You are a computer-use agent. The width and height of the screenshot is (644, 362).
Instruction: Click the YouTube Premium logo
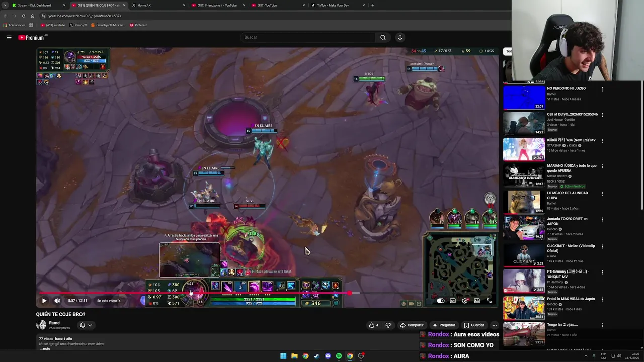(x=32, y=37)
